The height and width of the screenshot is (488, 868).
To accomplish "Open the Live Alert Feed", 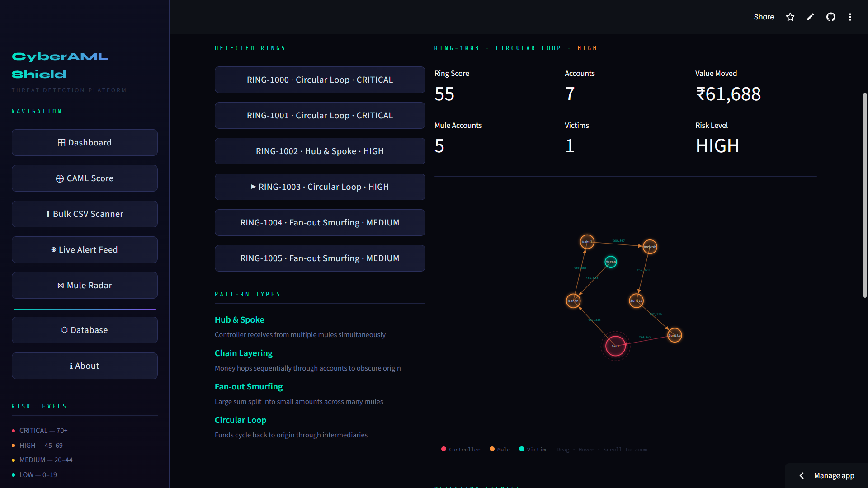I will click(x=85, y=249).
